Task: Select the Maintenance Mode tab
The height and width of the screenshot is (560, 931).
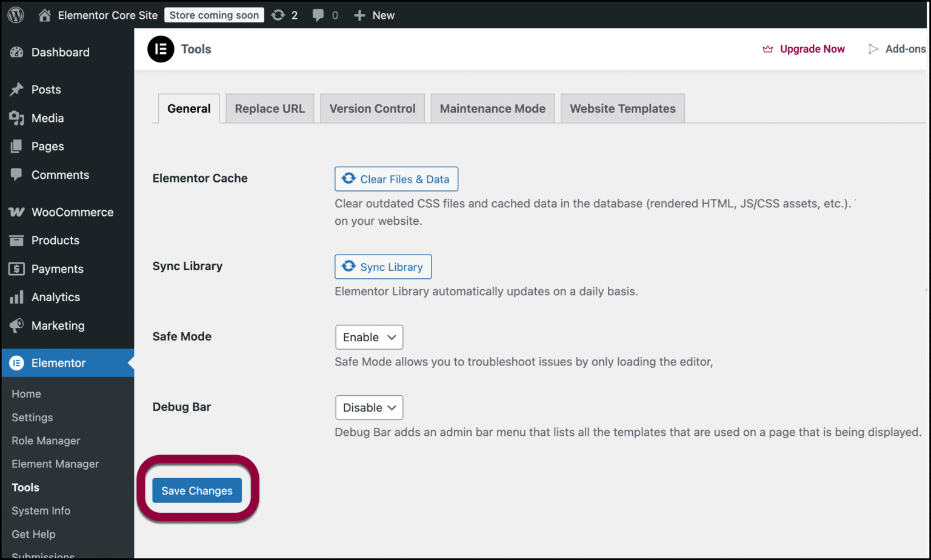Action: click(x=492, y=108)
